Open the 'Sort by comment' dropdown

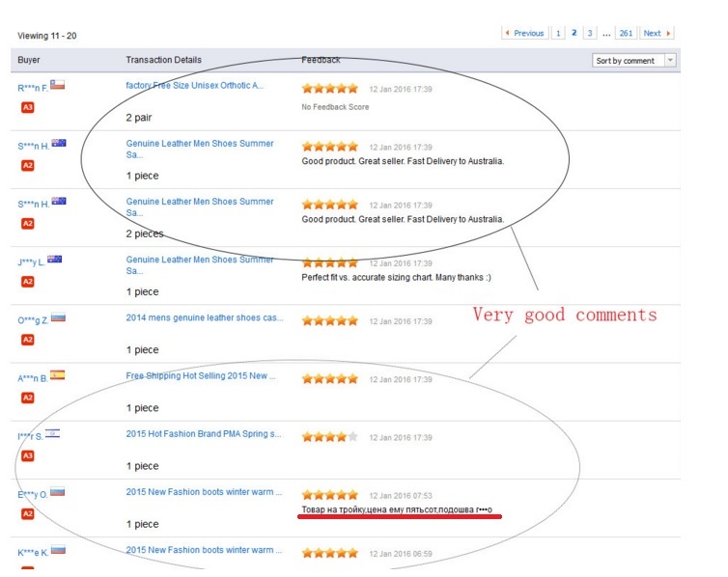point(633,61)
